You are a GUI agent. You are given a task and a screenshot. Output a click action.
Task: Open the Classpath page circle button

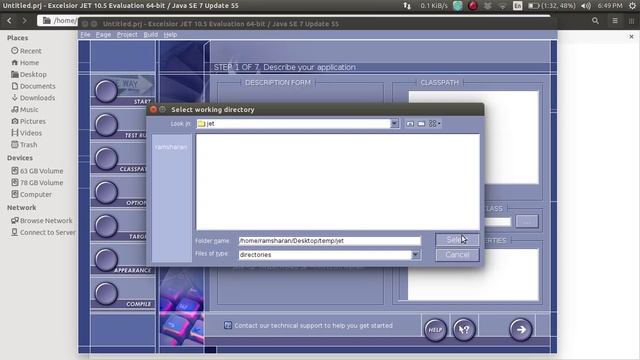[106, 158]
